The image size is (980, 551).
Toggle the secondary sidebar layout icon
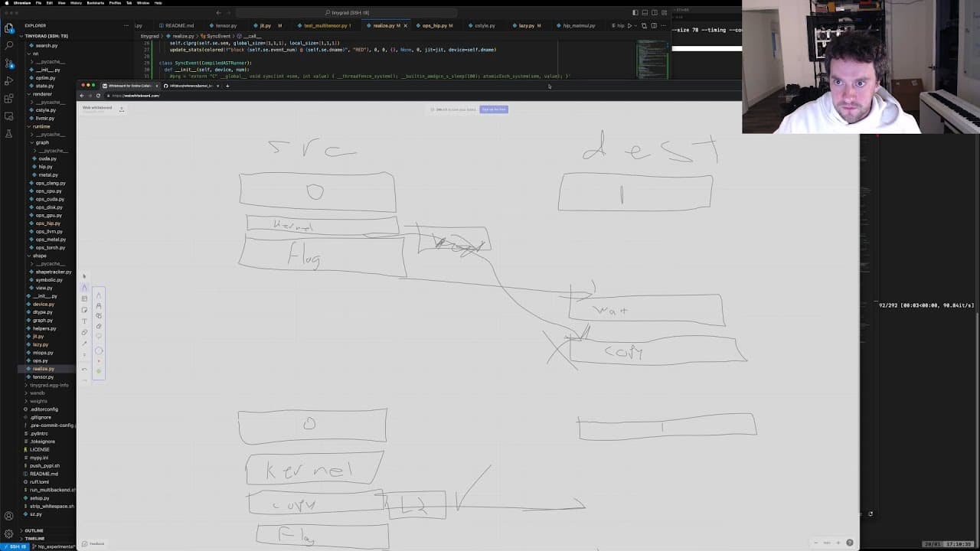click(x=655, y=12)
